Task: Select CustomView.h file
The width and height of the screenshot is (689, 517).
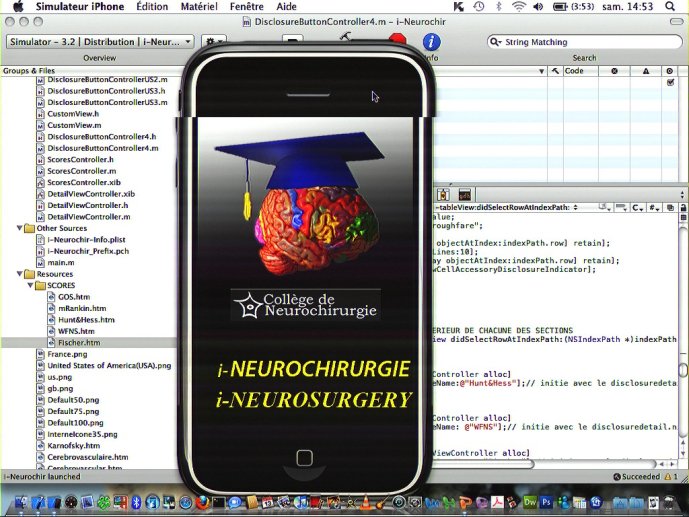Action: (73, 114)
